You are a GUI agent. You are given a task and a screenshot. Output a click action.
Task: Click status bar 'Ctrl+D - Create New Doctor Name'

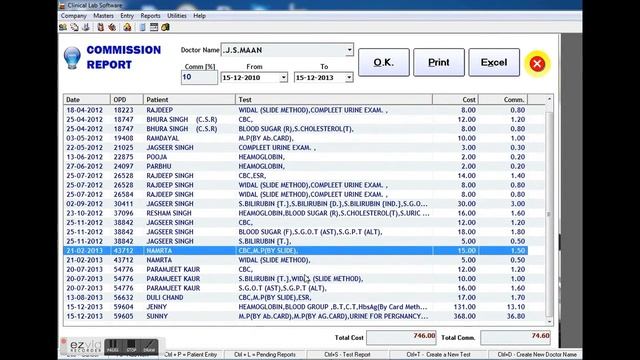coord(537,355)
